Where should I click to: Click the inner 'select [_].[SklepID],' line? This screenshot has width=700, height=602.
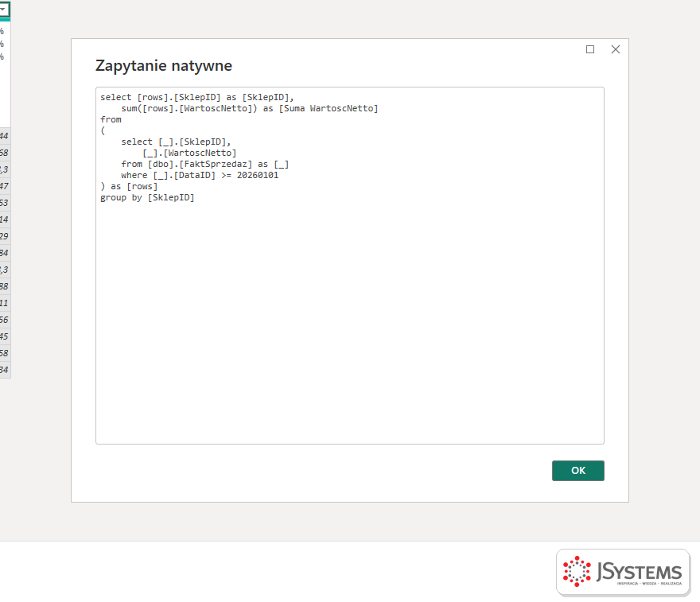click(x=176, y=142)
